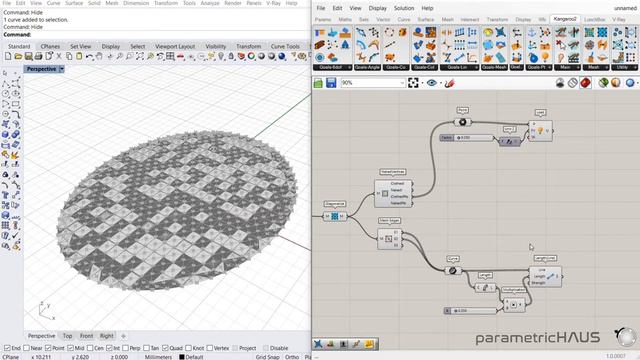640x360 pixels.
Task: Open the Analyze menu in Rhino
Action: click(210, 3)
